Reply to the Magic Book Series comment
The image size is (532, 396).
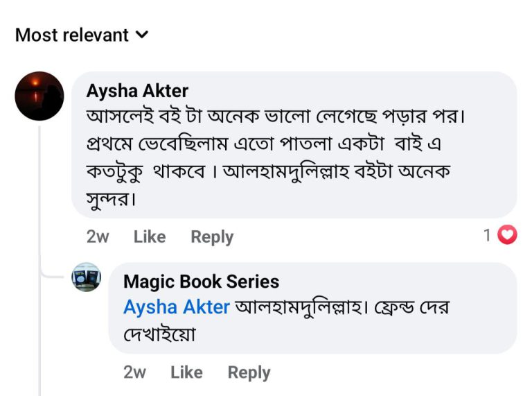click(x=249, y=372)
